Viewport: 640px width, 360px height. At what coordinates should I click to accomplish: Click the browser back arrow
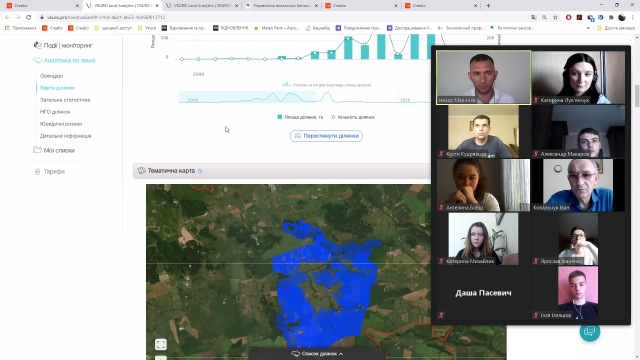(x=7, y=17)
